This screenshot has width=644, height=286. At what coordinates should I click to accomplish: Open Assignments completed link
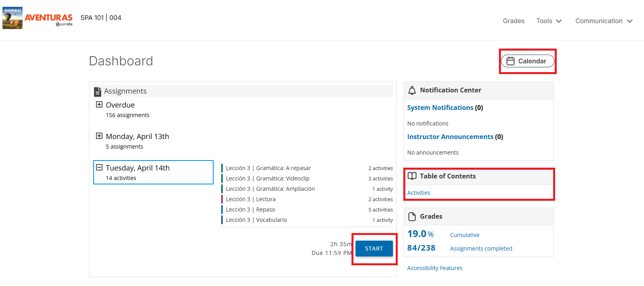(481, 249)
